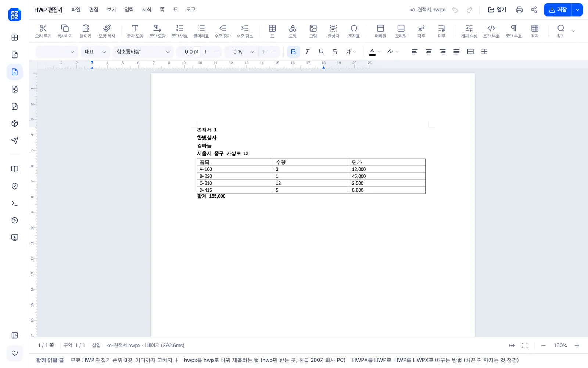Click the 오려 두기 (cut) scissors icon

(43, 28)
